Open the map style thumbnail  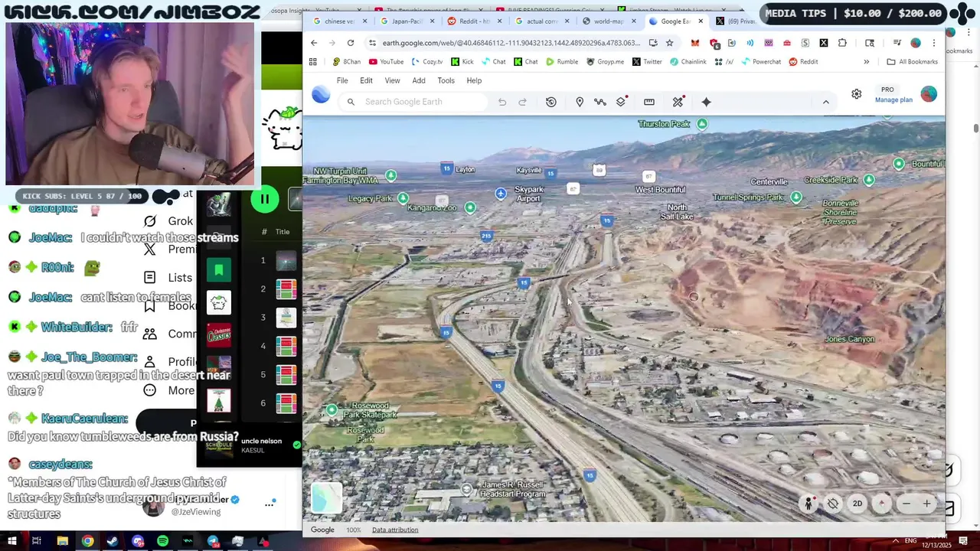tap(326, 498)
